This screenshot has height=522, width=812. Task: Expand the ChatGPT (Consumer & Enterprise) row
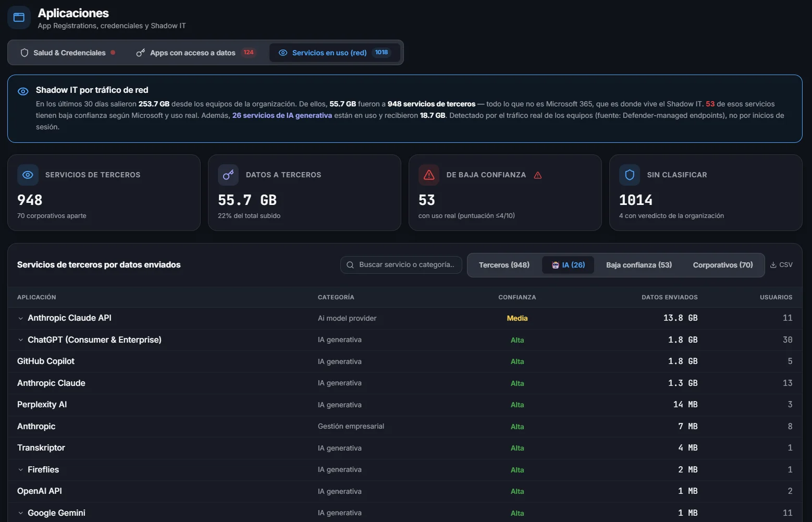point(21,340)
